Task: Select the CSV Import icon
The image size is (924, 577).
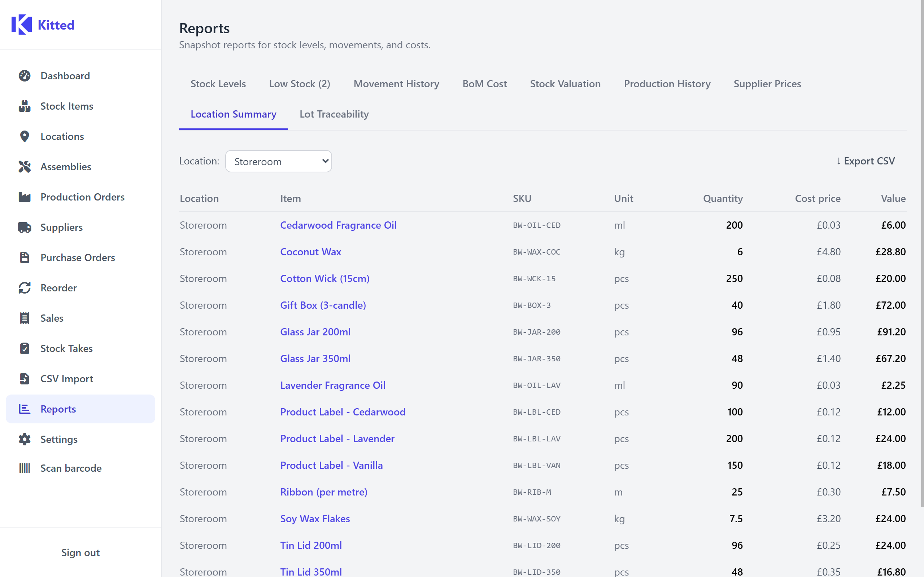Action: click(x=25, y=379)
